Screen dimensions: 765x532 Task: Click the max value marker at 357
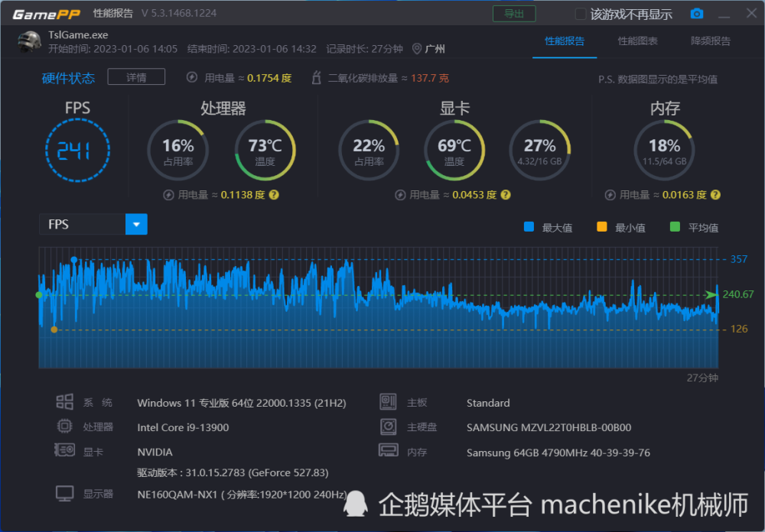coord(73,260)
